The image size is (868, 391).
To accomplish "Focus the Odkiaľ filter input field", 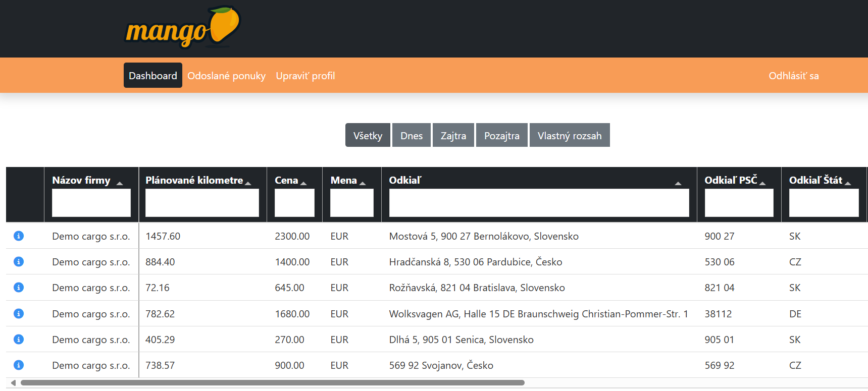I will (x=539, y=203).
